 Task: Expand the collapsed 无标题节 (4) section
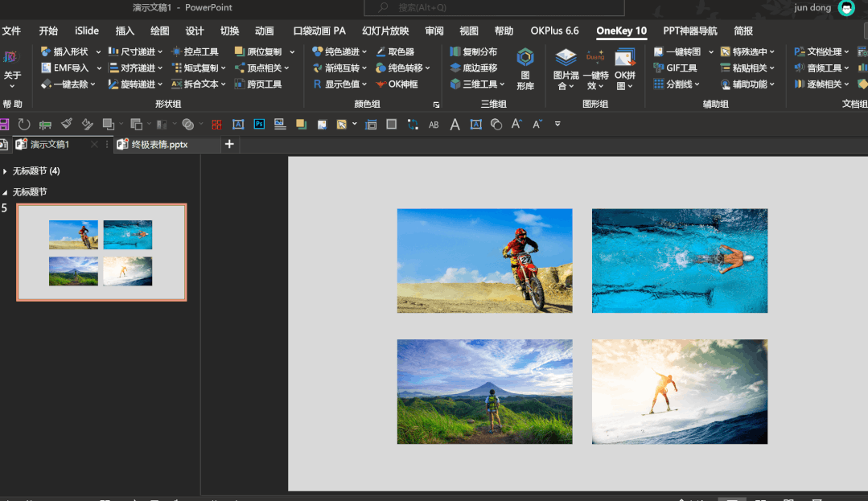6,171
